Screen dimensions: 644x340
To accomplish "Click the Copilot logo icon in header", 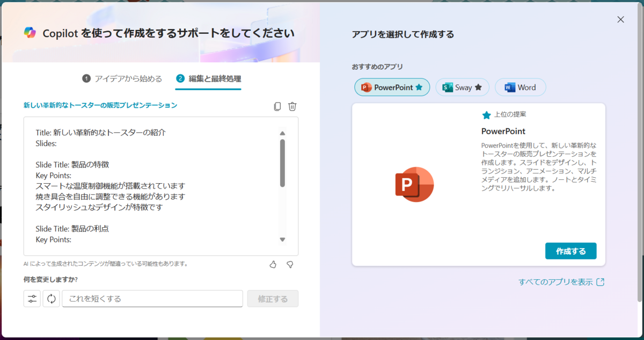I will [30, 33].
